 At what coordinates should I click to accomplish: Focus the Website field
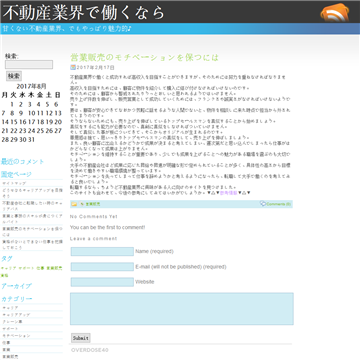[102, 282]
